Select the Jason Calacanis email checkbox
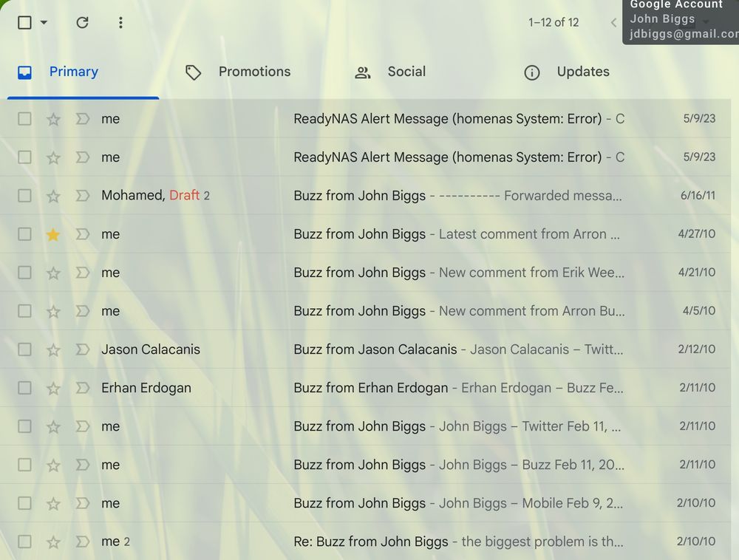This screenshot has height=560, width=739. click(24, 349)
